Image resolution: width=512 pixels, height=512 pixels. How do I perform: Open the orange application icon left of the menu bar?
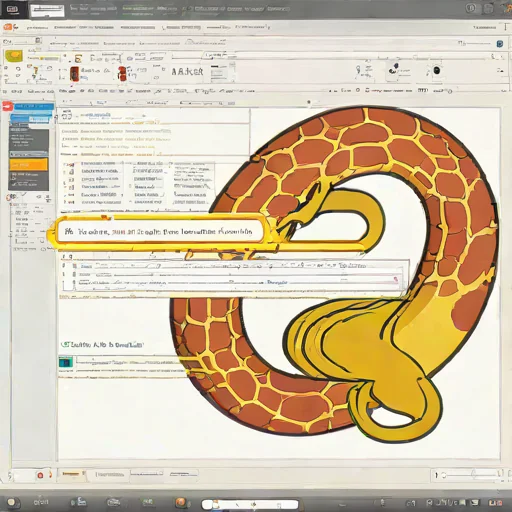point(8,27)
